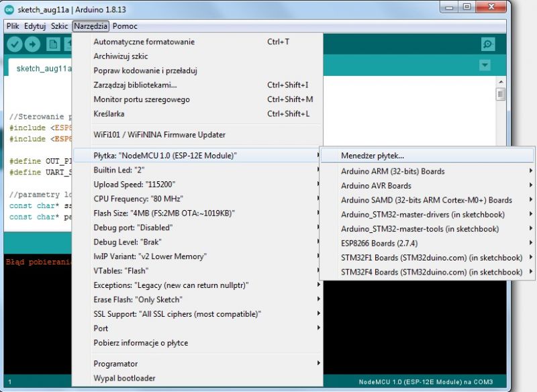Click status text NodeMCU 1.0 na COM3
537x392 pixels.
pos(426,382)
